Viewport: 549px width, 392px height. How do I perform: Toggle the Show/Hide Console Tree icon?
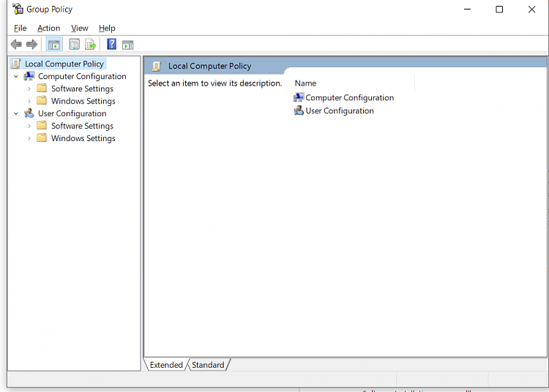[53, 45]
